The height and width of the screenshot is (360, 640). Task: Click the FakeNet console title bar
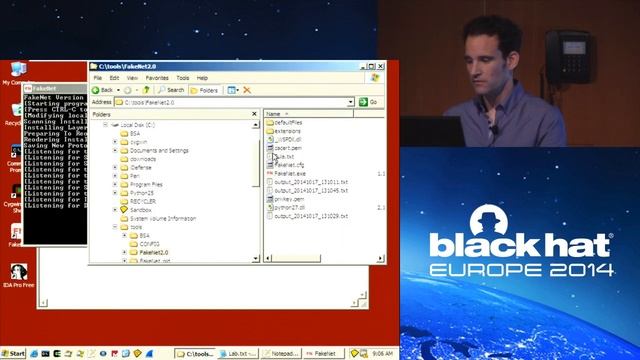(x=55, y=89)
